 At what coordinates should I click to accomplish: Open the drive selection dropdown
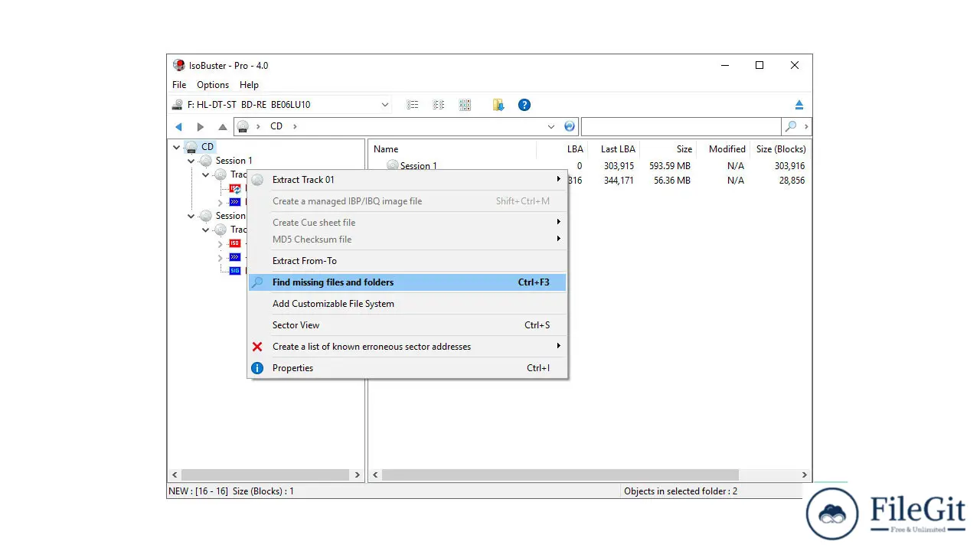pyautogui.click(x=385, y=105)
